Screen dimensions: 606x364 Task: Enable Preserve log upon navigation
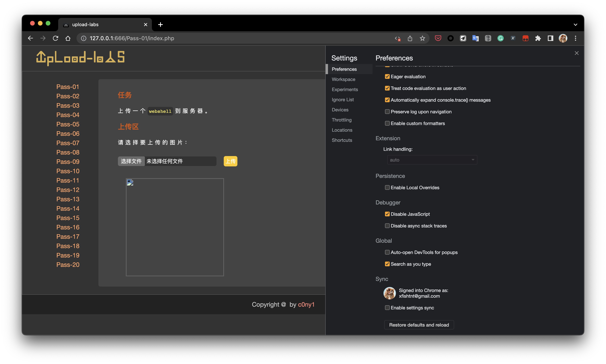coord(387,112)
